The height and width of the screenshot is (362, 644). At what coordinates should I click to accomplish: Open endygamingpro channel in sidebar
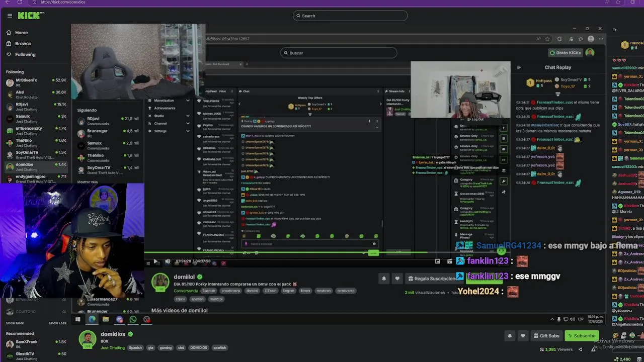[x=35, y=178]
